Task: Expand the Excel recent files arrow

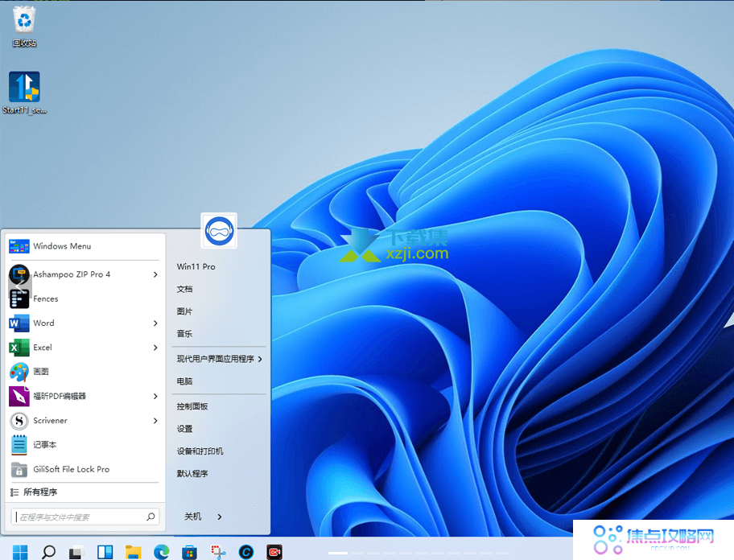Action: click(155, 347)
